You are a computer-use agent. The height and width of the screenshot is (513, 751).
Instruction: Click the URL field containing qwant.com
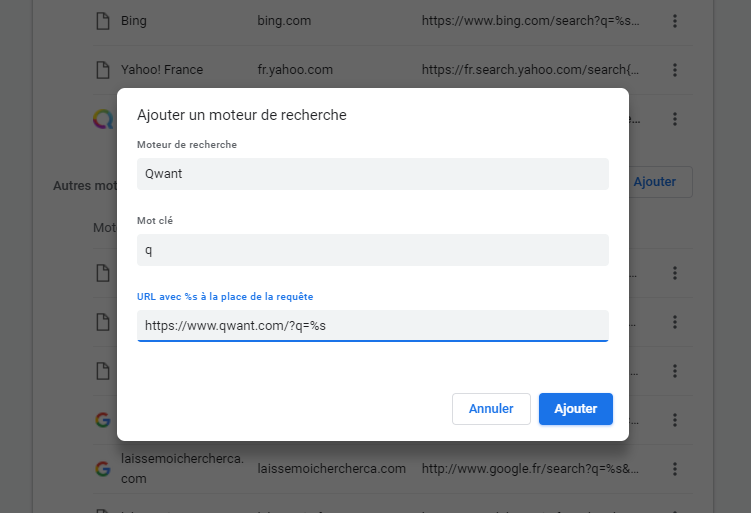point(372,325)
